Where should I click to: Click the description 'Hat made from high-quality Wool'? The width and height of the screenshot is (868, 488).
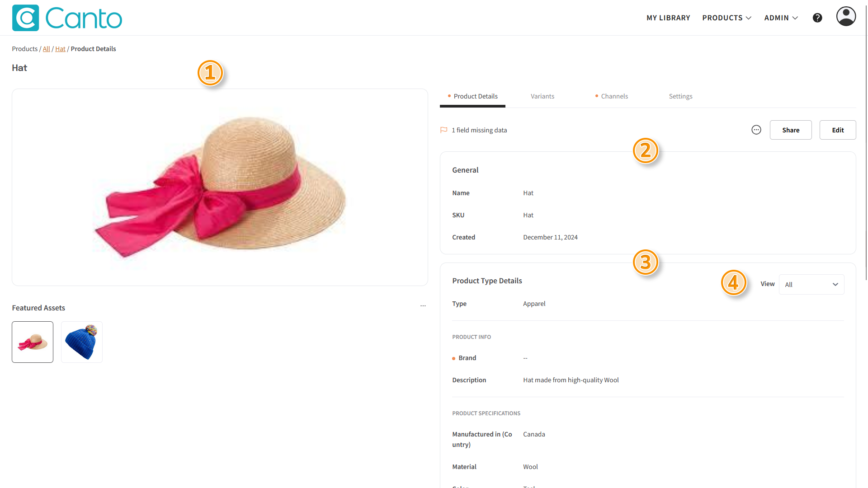click(x=571, y=380)
